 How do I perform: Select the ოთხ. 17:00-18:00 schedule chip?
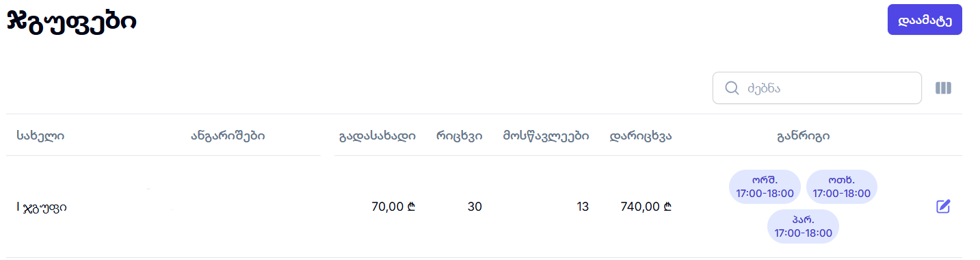tap(842, 187)
